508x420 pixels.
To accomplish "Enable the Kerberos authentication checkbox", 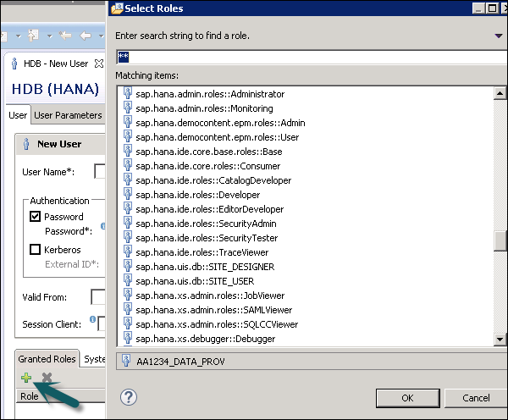I will pyautogui.click(x=36, y=249).
